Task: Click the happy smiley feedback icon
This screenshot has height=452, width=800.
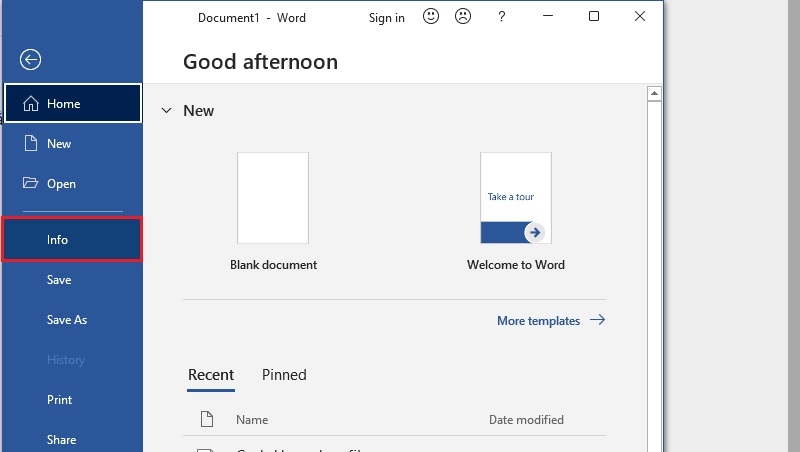Action: pyautogui.click(x=431, y=16)
